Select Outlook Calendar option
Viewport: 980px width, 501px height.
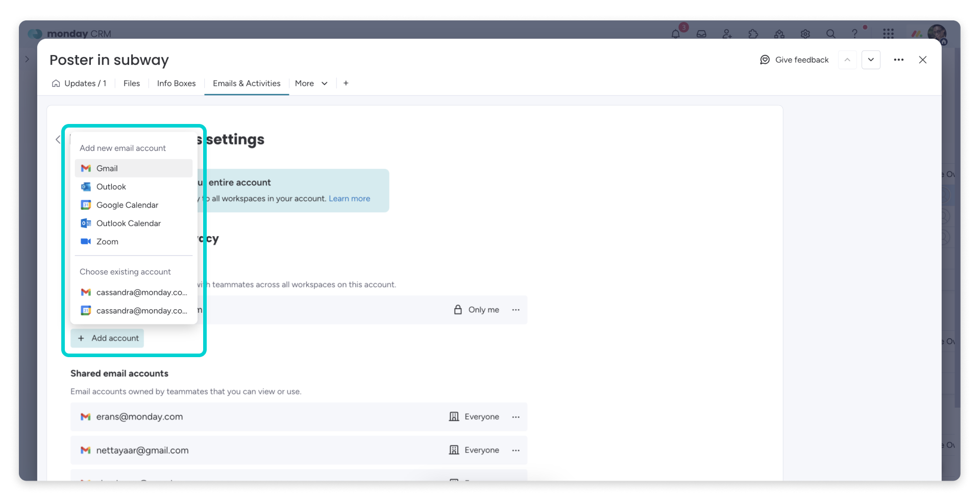[134, 223]
